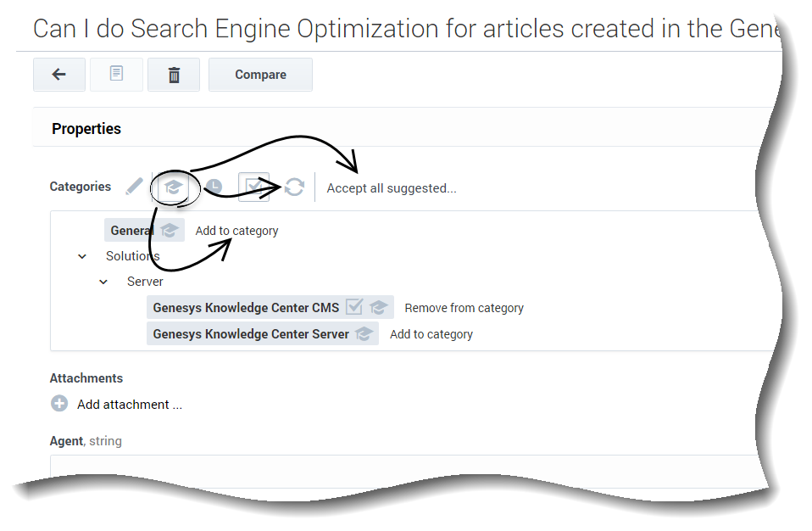This screenshot has height=531, width=812.
Task: Click checkmark on Genesys Knowledge Center CMS
Action: (354, 307)
